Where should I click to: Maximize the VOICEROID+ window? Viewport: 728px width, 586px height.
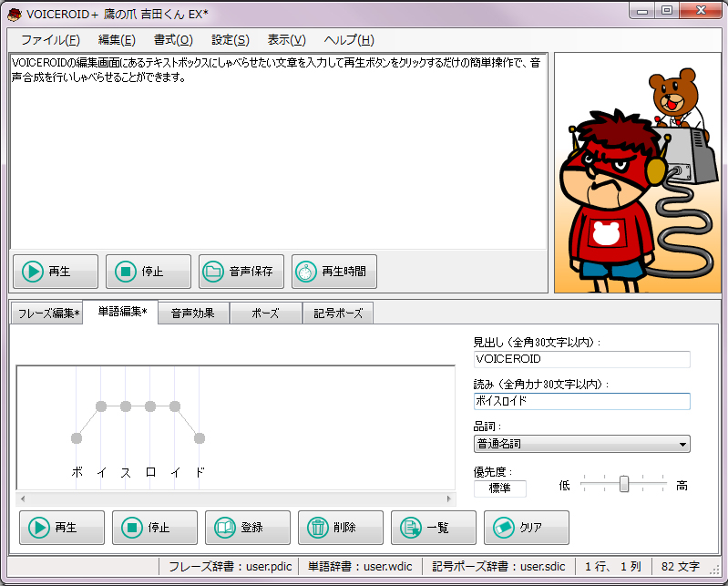coord(667,11)
